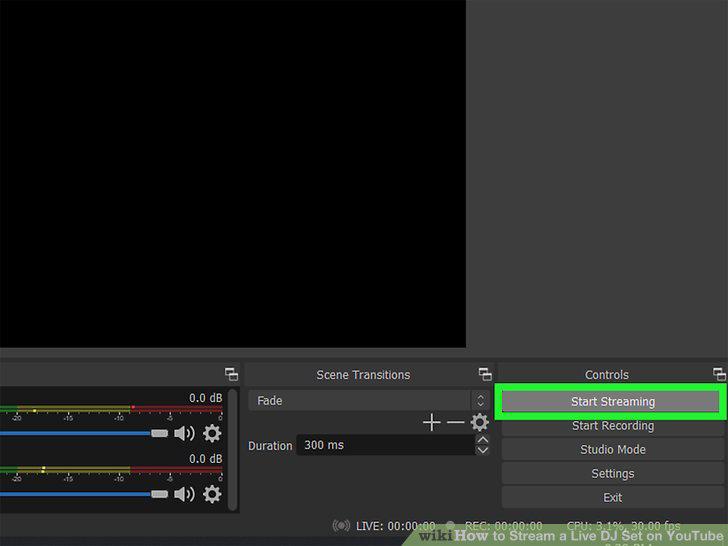Click the Start Streaming button
Image resolution: width=728 pixels, height=546 pixels.
(x=612, y=402)
